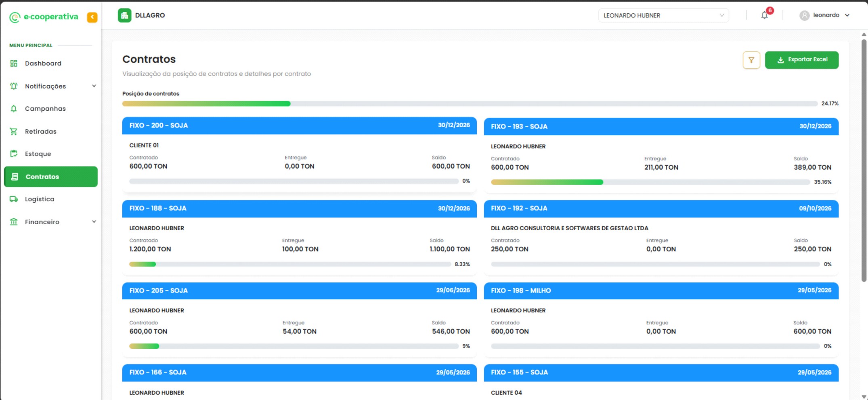Click the Contratos page title
This screenshot has height=400, width=868.
[149, 59]
